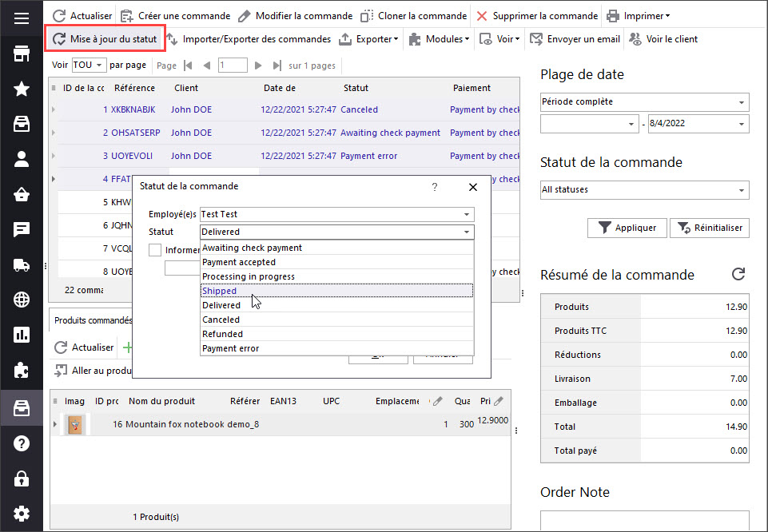Click Voir le client
This screenshot has width=768, height=532.
click(663, 38)
